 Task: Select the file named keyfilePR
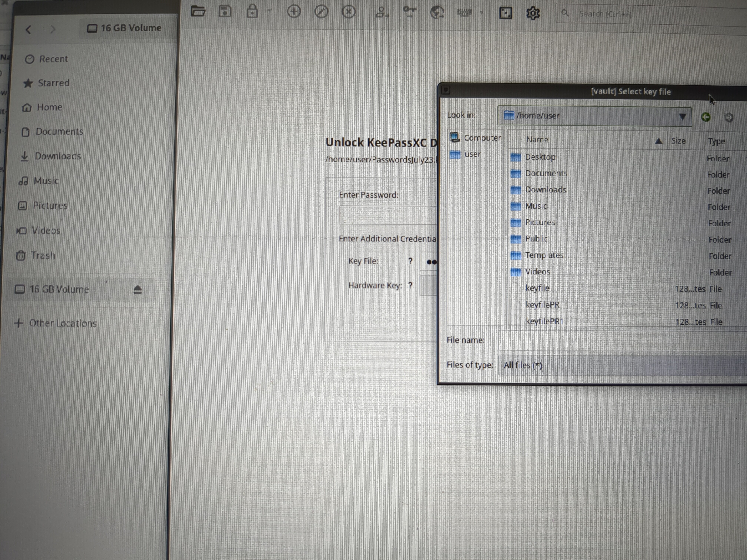tap(628, 305)
